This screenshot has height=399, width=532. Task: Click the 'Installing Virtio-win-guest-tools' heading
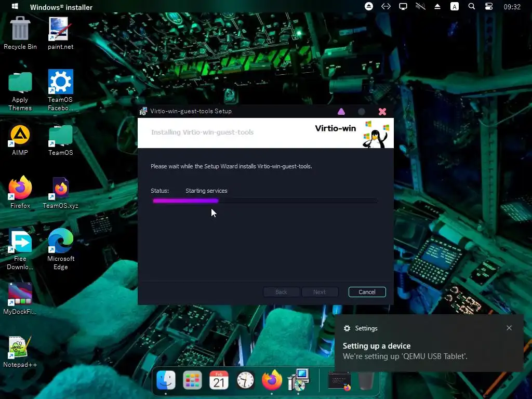203,132
